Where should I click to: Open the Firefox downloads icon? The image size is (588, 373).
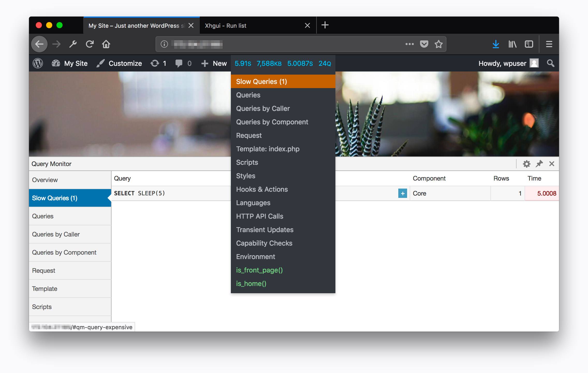coord(496,44)
